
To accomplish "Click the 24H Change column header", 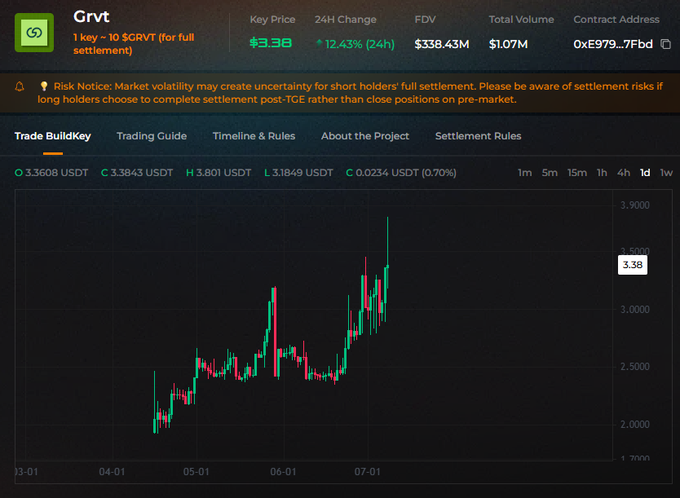I will pos(346,20).
